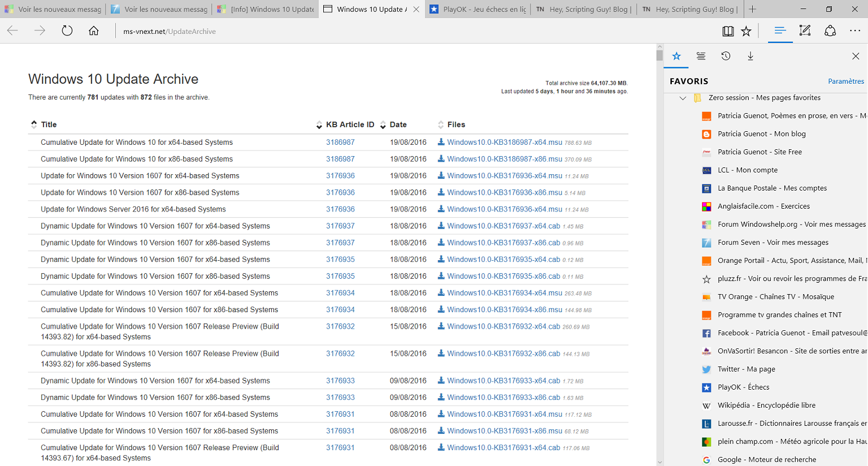
Task: Download Windows10.0-KB3176934-x64.msu file
Action: 504,293
